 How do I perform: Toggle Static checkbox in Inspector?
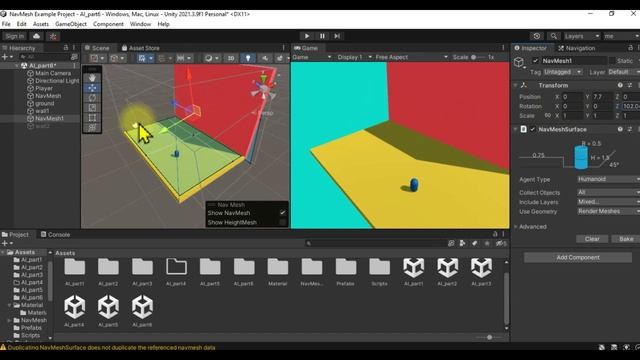pyautogui.click(x=612, y=61)
